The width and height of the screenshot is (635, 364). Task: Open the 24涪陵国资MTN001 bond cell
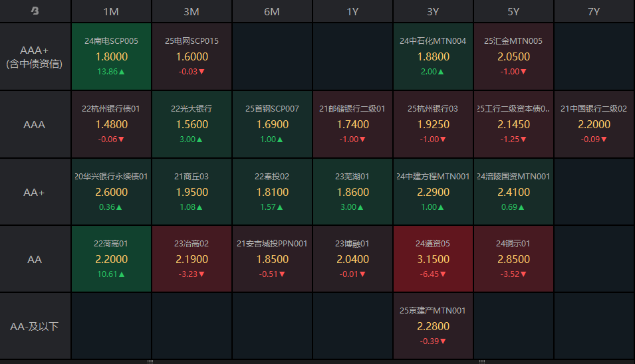pos(513,191)
